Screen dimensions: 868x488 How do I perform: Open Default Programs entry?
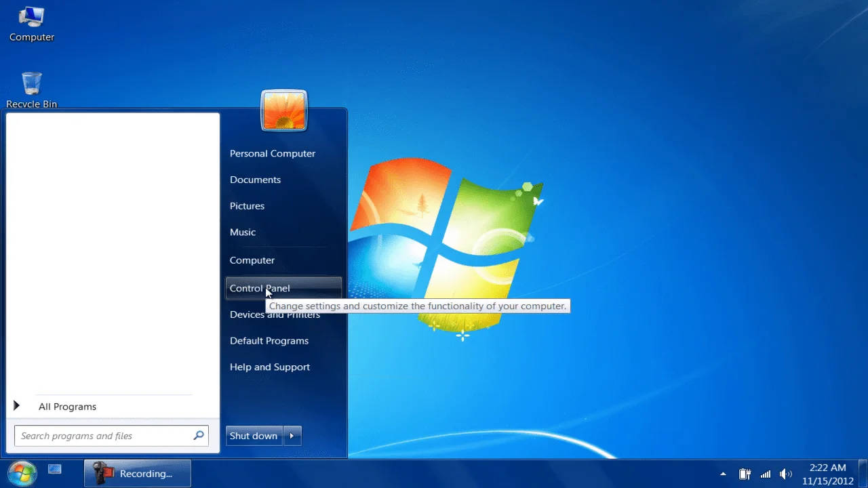[x=283, y=341]
